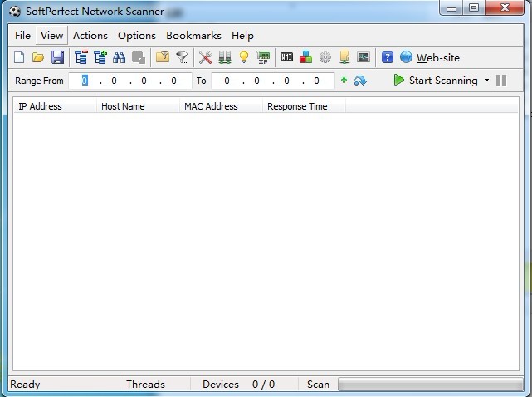Open the File menu
The height and width of the screenshot is (397, 532).
click(x=22, y=35)
